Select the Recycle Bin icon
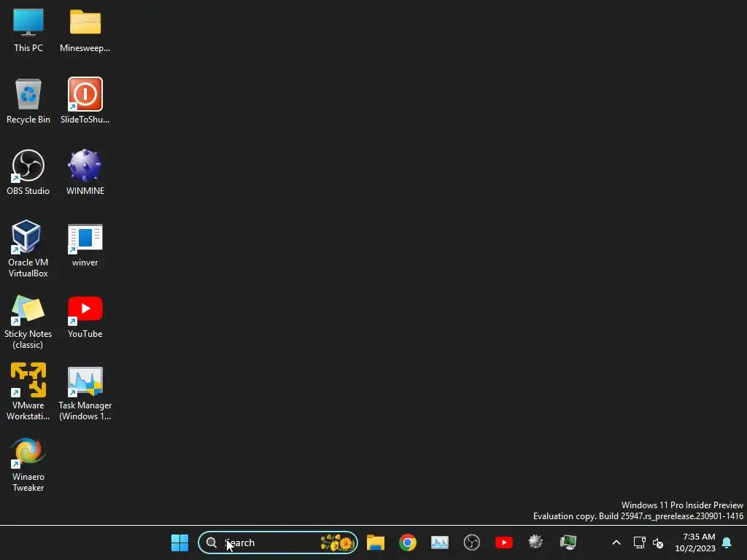Image resolution: width=747 pixels, height=560 pixels. click(x=28, y=101)
